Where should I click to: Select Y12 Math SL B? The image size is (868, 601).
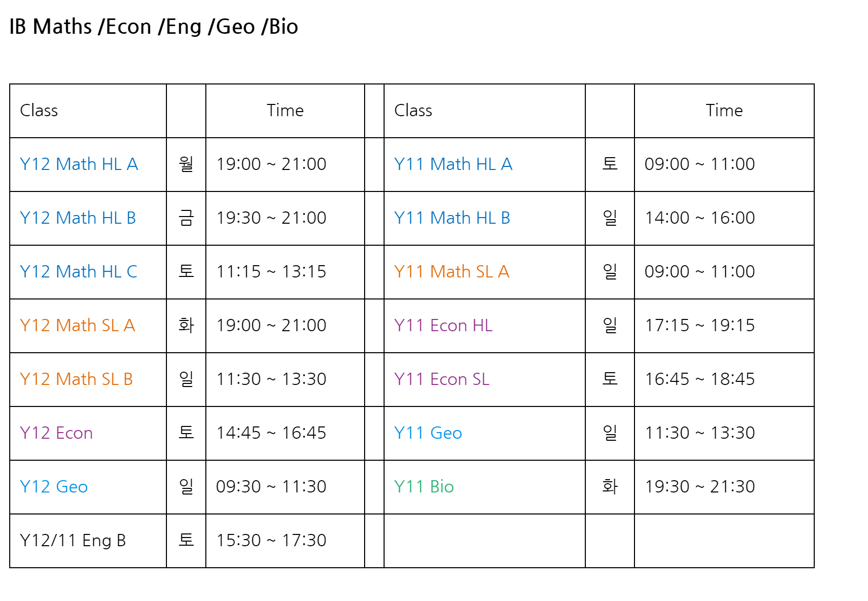pos(76,379)
